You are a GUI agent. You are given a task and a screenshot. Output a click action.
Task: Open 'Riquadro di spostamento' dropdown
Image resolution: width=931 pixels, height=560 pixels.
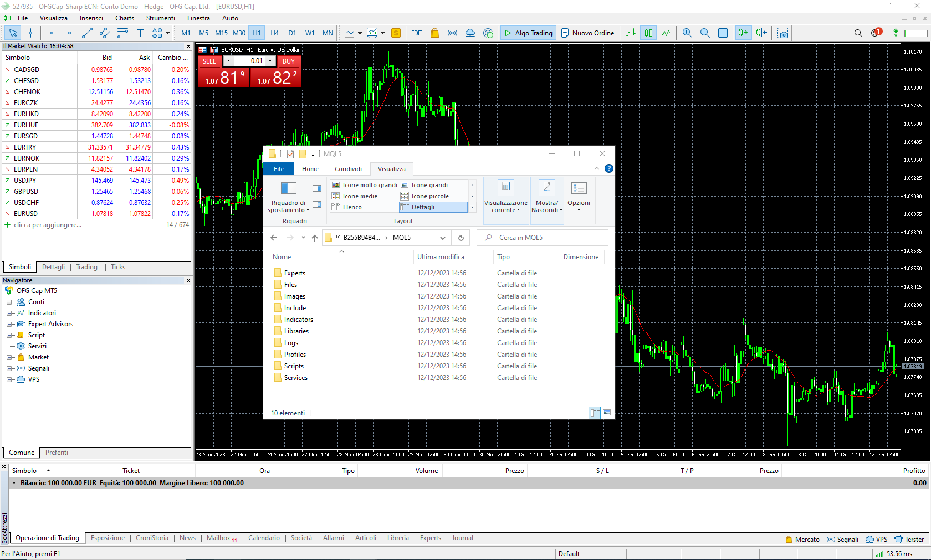[x=289, y=198]
